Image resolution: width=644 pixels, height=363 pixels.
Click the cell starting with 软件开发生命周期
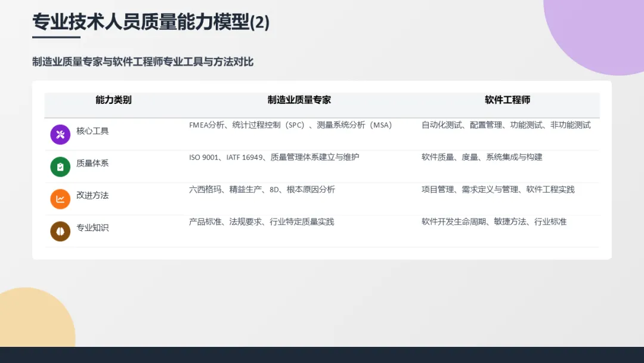point(494,222)
